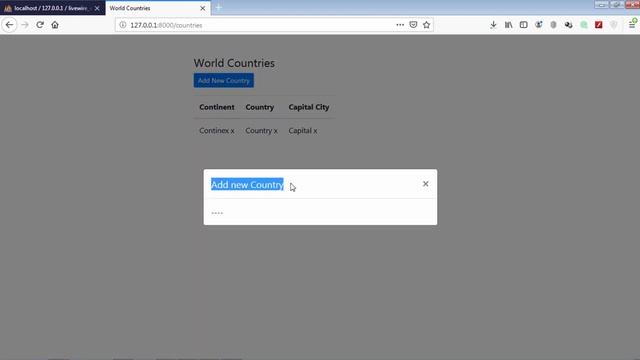Click the Capital City column header
This screenshot has height=360, width=640.
309,107
